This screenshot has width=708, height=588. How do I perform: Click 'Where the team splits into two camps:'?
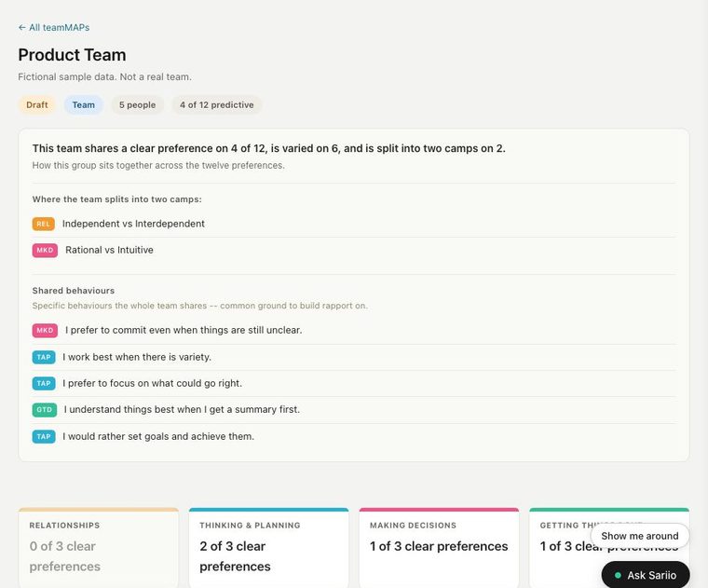pos(117,199)
